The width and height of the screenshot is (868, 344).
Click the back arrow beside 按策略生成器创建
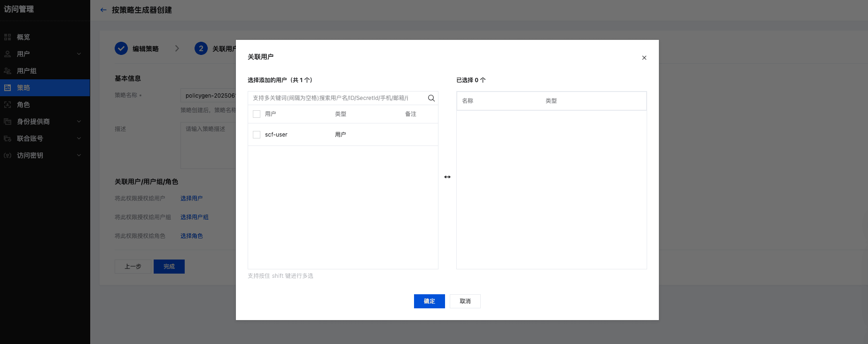(x=103, y=10)
